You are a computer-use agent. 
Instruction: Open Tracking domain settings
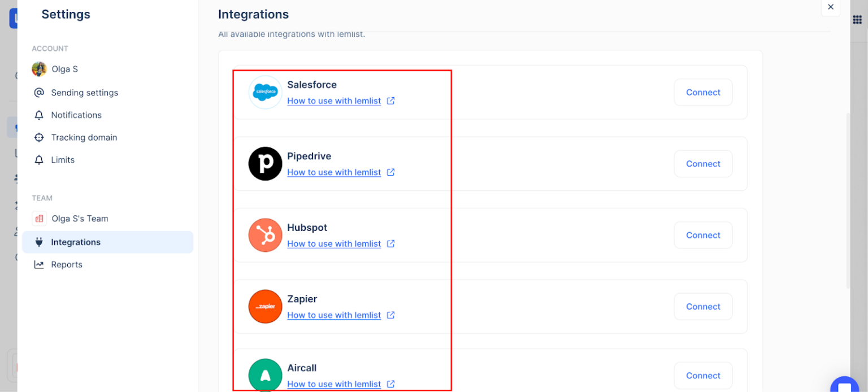click(x=84, y=138)
